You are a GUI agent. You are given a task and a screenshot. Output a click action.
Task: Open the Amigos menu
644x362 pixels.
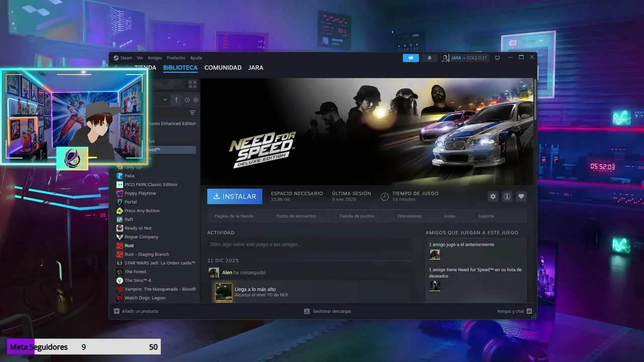pyautogui.click(x=155, y=58)
